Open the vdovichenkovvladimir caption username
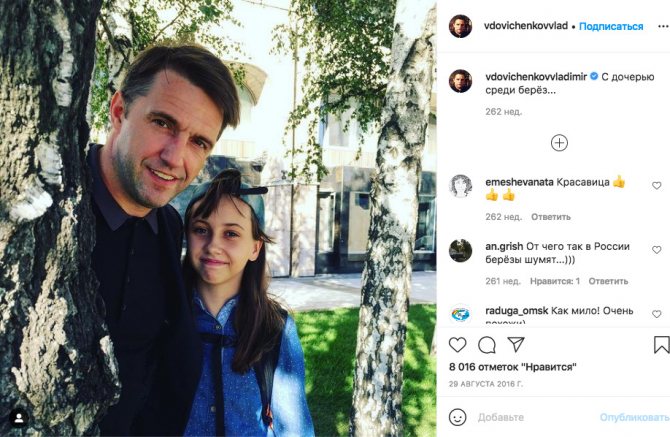 (536, 77)
